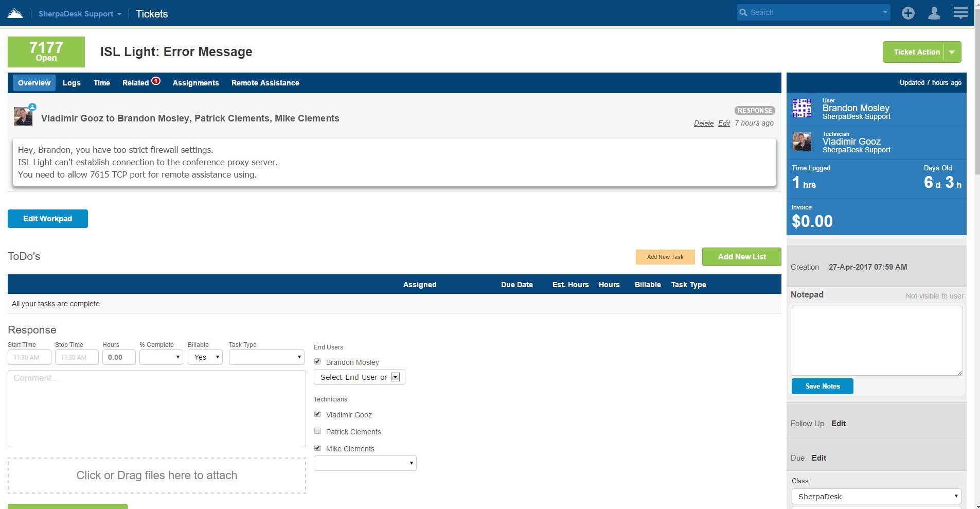Image resolution: width=980 pixels, height=509 pixels.
Task: Click the Hours 0.00 input field
Action: click(x=119, y=357)
